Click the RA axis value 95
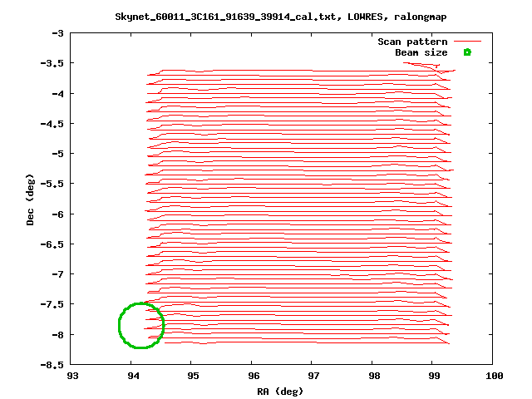Viewport: 532px width, 399px height. click(193, 376)
